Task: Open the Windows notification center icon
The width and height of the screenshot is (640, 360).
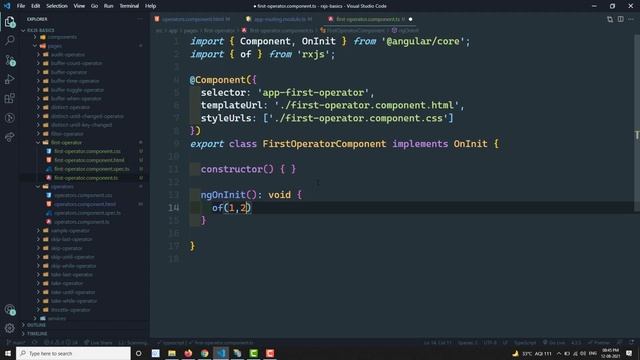Action: (629, 353)
